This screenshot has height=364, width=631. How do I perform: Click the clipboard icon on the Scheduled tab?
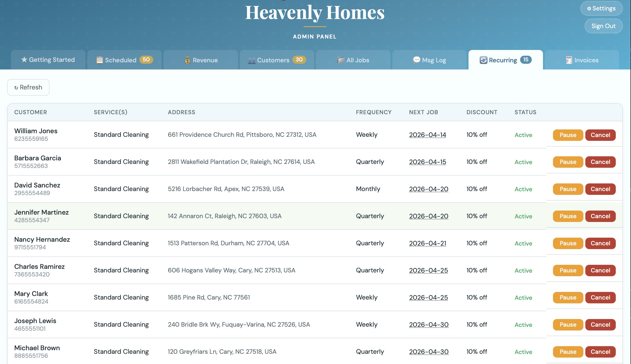100,60
